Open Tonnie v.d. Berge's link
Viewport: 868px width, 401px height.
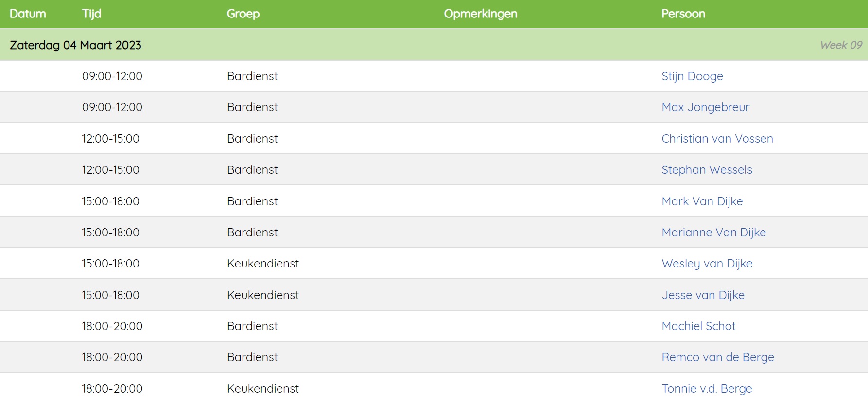[707, 389]
